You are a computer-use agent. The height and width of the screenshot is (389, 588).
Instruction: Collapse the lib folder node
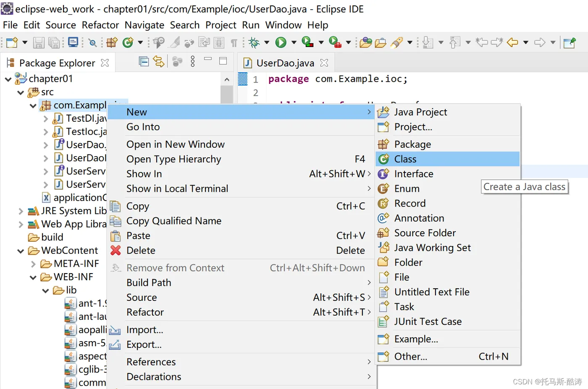46,290
